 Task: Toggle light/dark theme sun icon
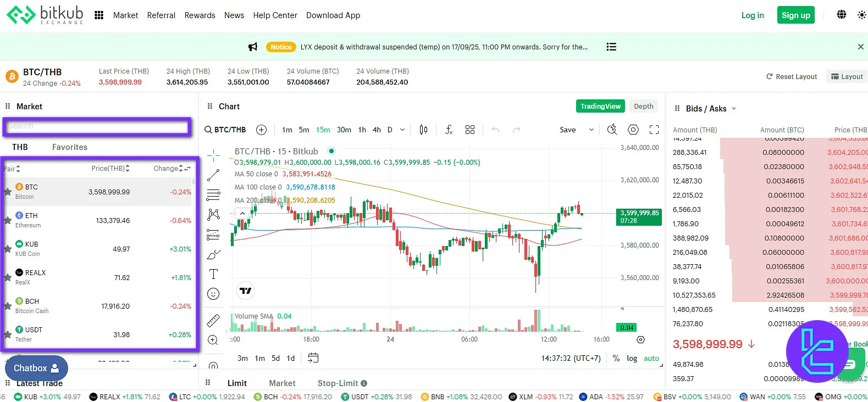coord(861,15)
